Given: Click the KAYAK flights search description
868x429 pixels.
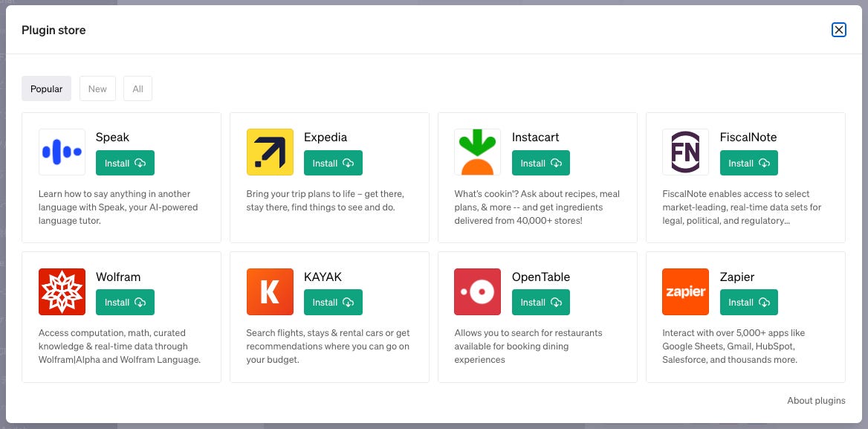Looking at the screenshot, I should coord(328,346).
